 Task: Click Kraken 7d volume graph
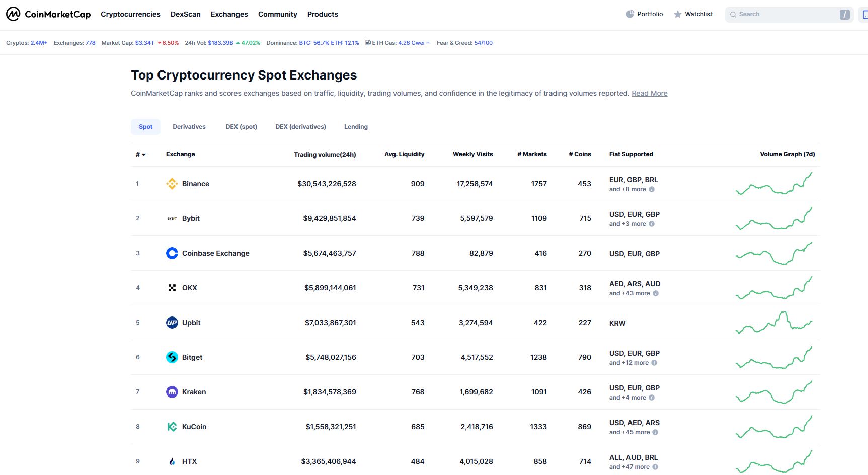(774, 392)
